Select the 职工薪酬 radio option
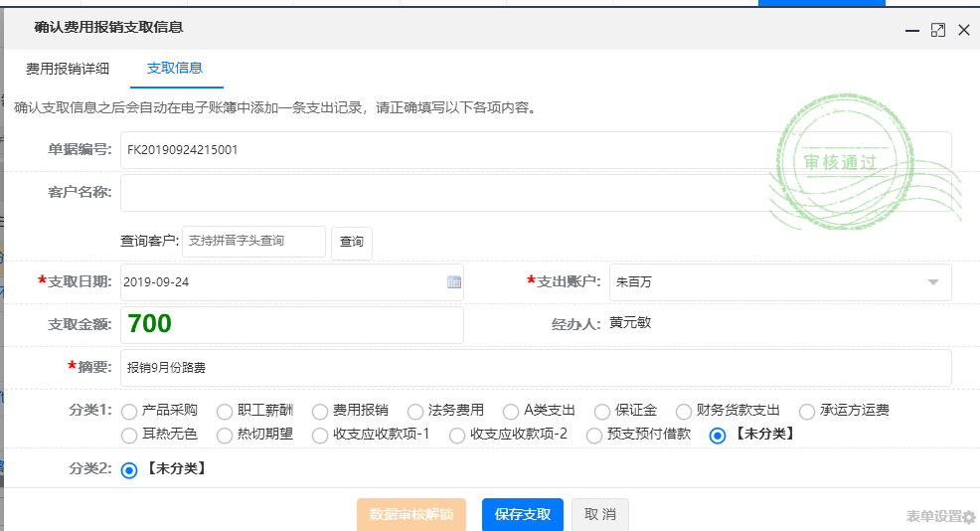The height and width of the screenshot is (531, 980). click(225, 412)
